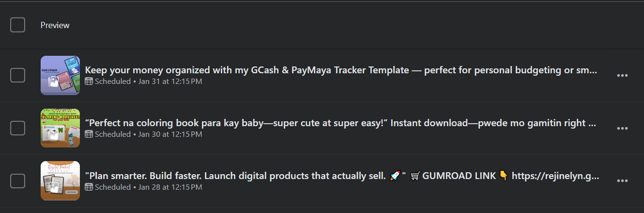This screenshot has height=213, width=644.
Task: Open more options for GCash Tracker post
Action: click(x=622, y=75)
